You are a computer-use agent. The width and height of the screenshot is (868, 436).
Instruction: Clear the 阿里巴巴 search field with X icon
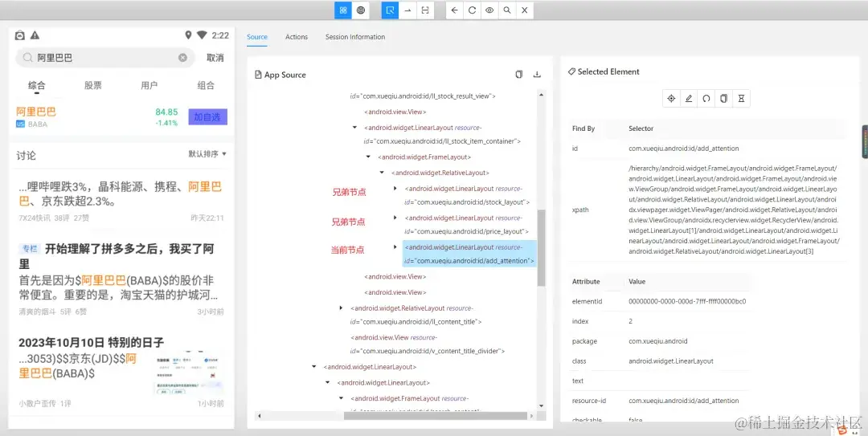click(x=182, y=58)
